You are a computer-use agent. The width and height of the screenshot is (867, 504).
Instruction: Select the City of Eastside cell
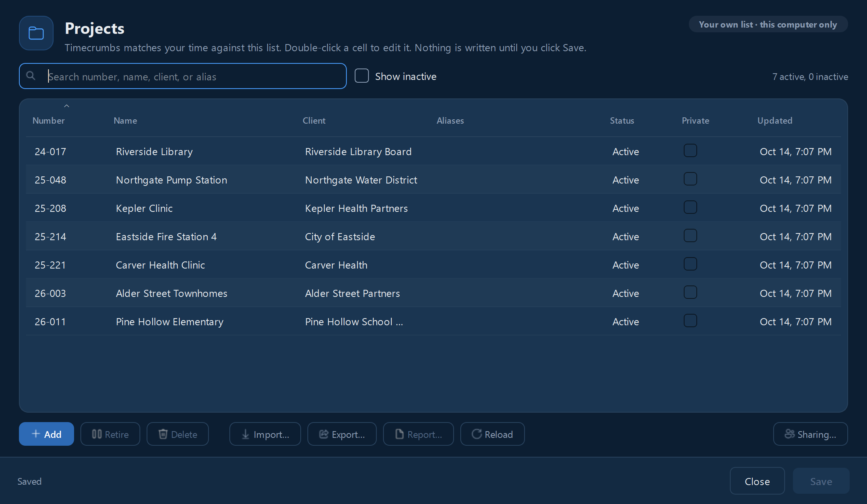coord(340,237)
